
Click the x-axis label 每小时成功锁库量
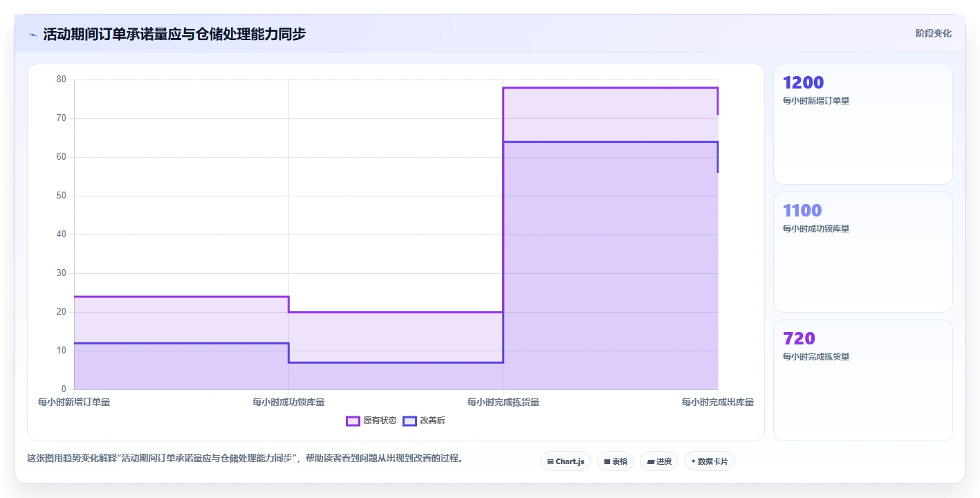click(288, 402)
